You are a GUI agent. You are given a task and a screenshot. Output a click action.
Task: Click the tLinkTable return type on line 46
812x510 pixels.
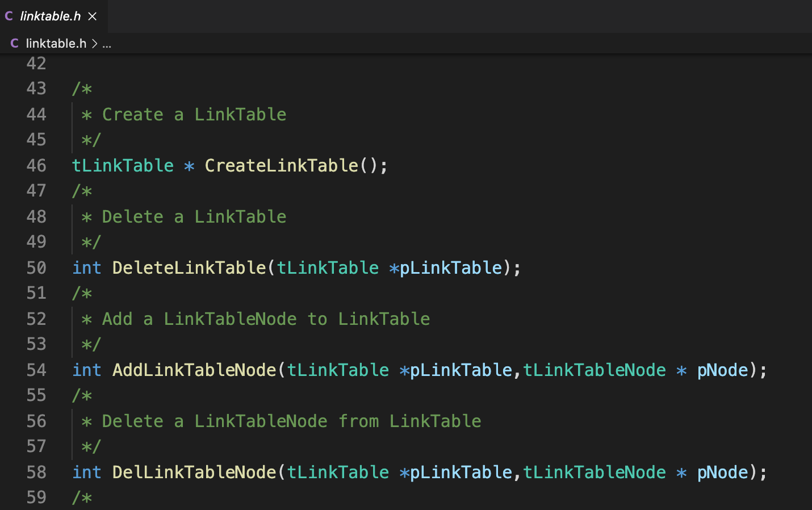[x=123, y=165]
